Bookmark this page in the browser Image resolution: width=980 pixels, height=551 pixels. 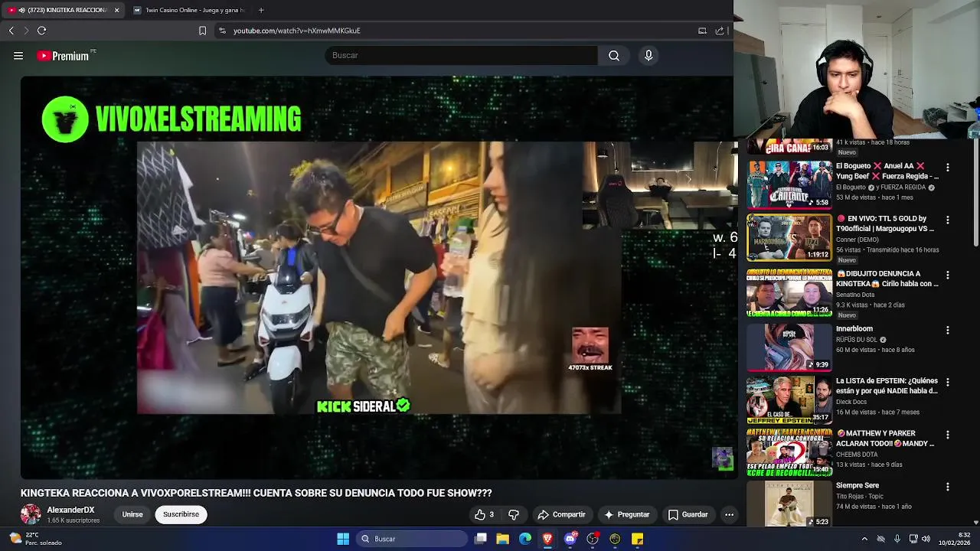tap(202, 31)
